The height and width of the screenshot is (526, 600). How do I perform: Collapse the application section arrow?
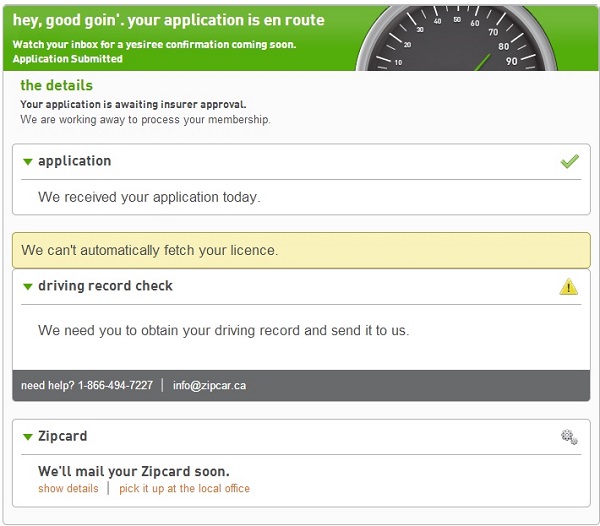[28, 162]
